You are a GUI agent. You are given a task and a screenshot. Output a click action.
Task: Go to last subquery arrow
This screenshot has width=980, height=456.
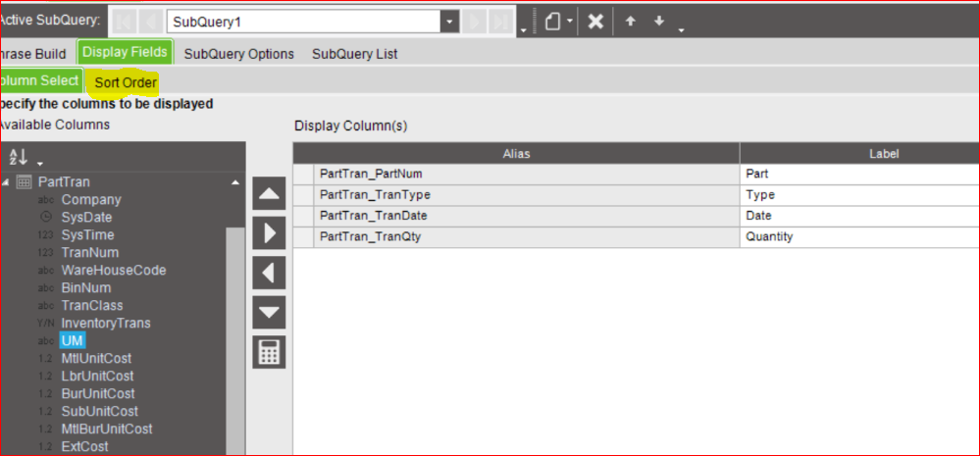tap(500, 23)
